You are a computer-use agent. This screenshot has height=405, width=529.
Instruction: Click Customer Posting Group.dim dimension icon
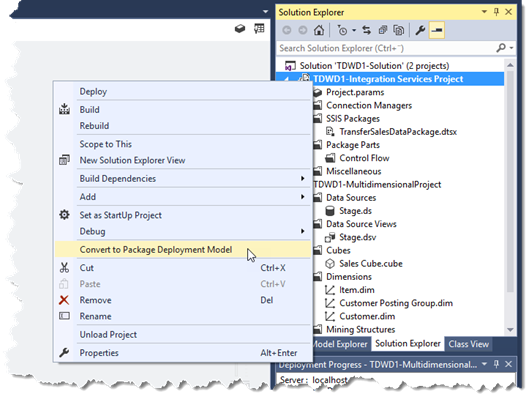tap(330, 303)
